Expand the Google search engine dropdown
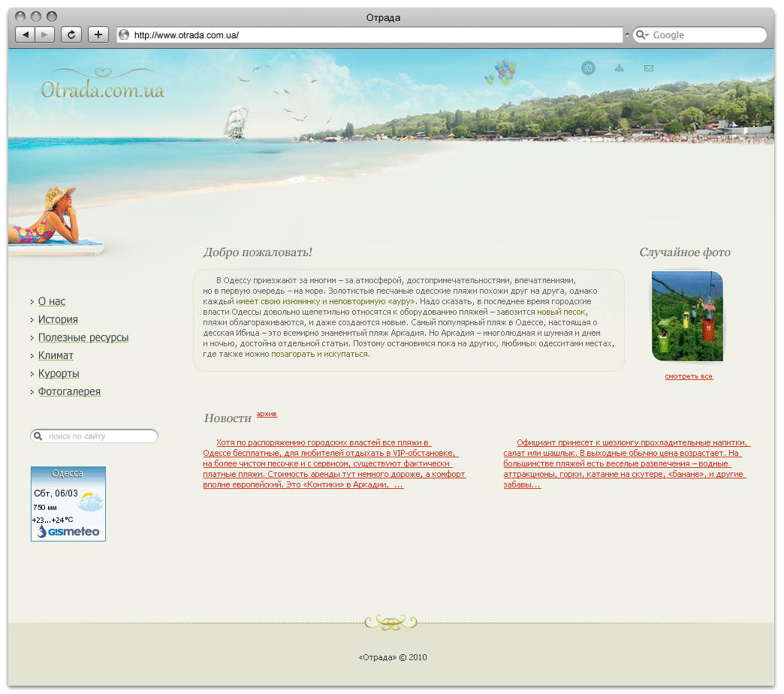 (642, 35)
